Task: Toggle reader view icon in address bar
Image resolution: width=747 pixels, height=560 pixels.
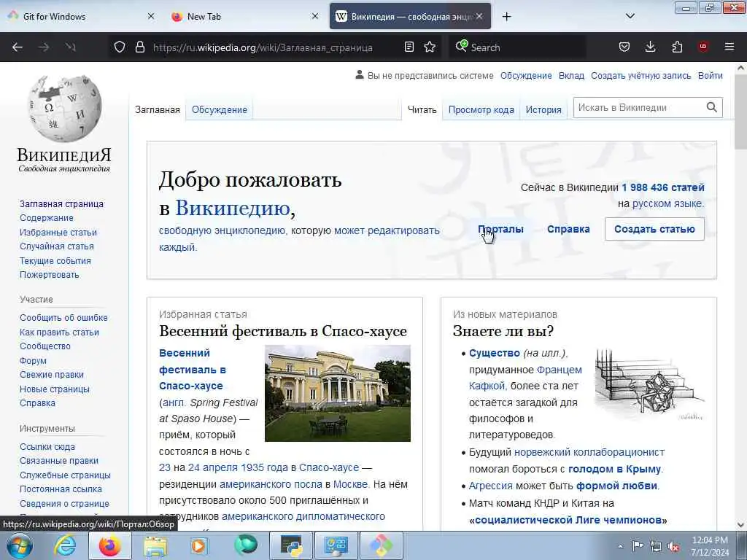Action: pyautogui.click(x=409, y=47)
